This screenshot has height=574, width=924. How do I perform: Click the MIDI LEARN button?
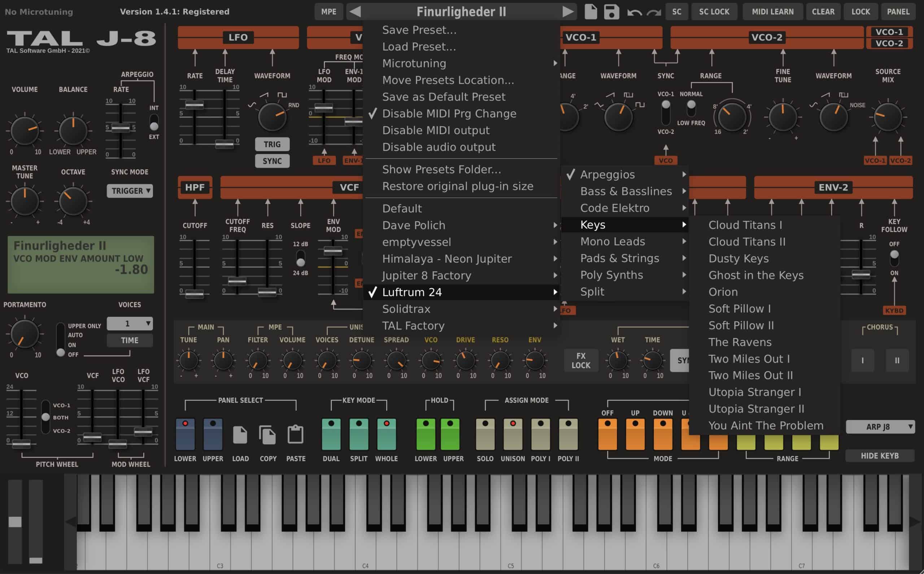[772, 12]
